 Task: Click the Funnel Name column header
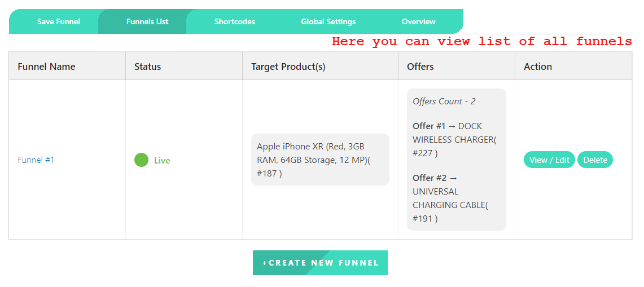click(46, 67)
